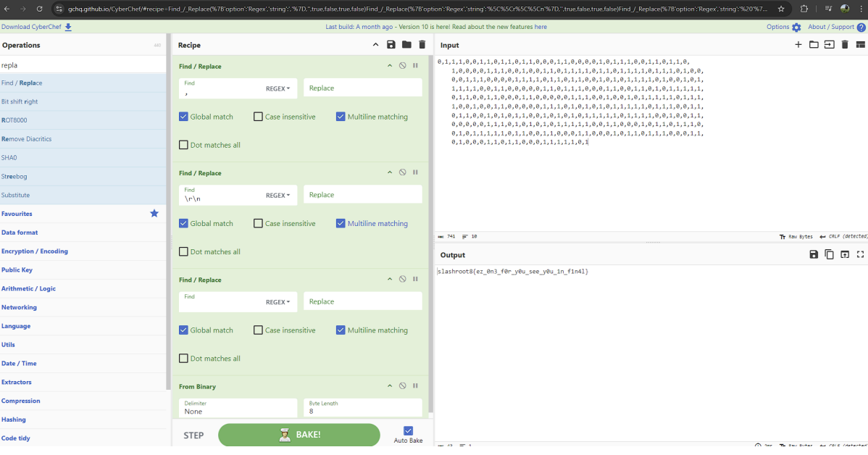Bookmark this page with star icon

(781, 9)
